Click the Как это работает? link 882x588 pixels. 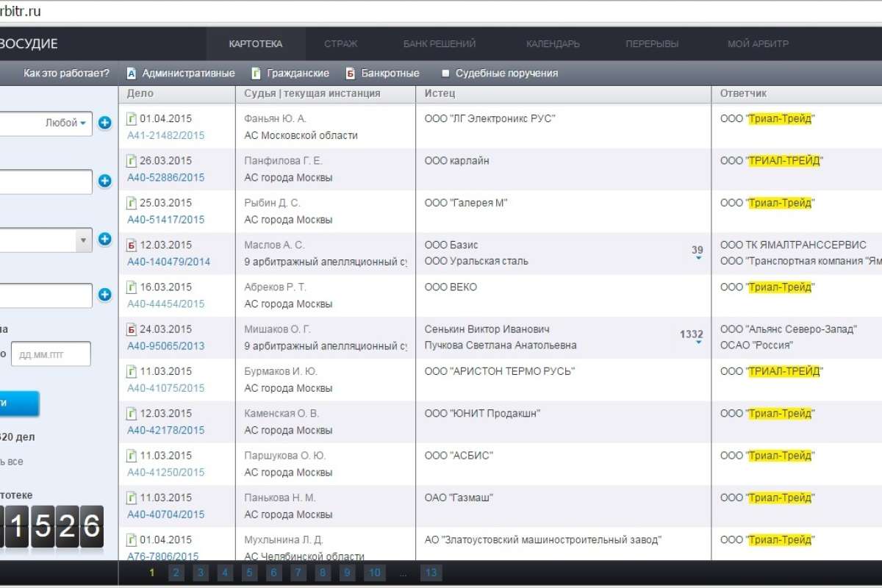pyautogui.click(x=66, y=73)
